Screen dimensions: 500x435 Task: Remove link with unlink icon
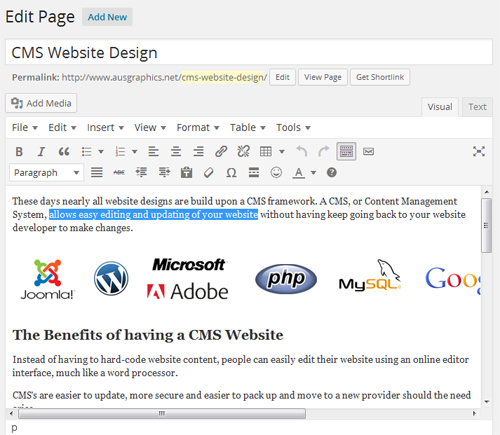click(244, 152)
